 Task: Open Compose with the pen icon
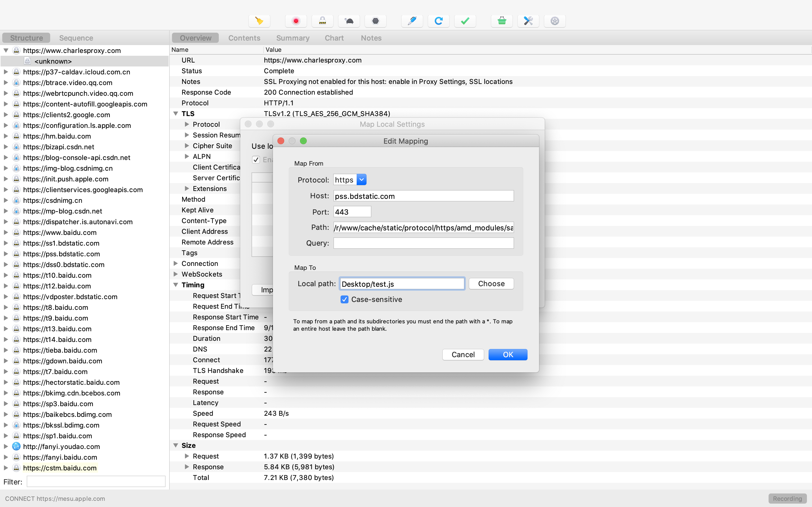click(412, 21)
